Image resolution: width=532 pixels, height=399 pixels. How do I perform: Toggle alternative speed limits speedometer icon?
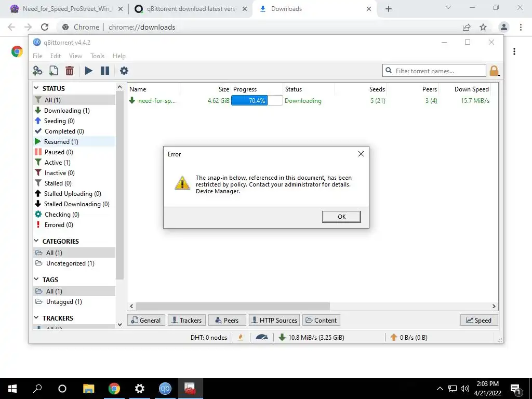pos(262,337)
